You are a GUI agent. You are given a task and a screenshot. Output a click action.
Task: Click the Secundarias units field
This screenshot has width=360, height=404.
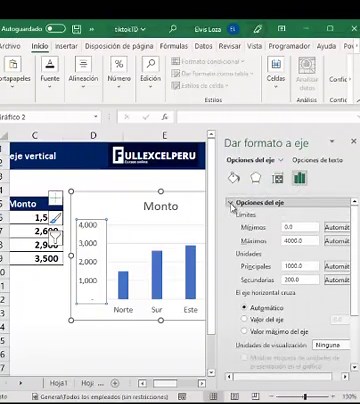(300, 280)
